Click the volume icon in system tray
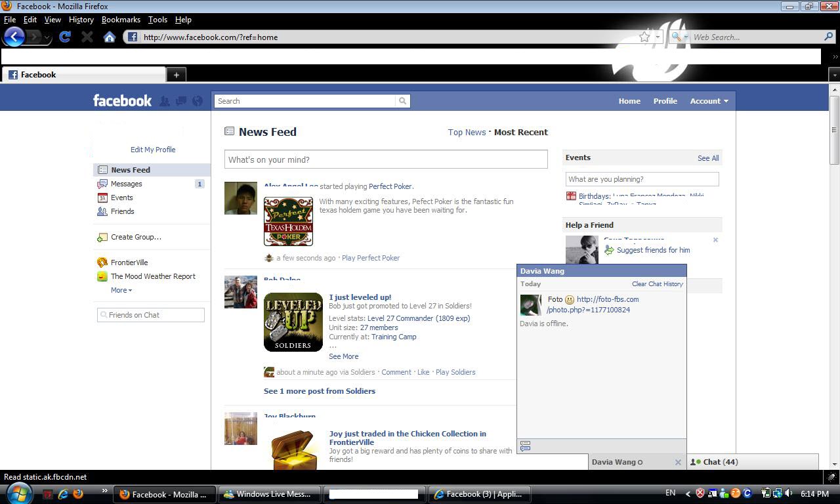Screen dimensions: 840x504 pyautogui.click(x=788, y=493)
